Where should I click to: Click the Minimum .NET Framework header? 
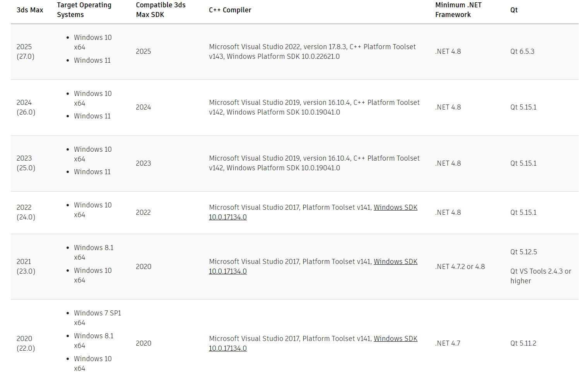(x=458, y=10)
